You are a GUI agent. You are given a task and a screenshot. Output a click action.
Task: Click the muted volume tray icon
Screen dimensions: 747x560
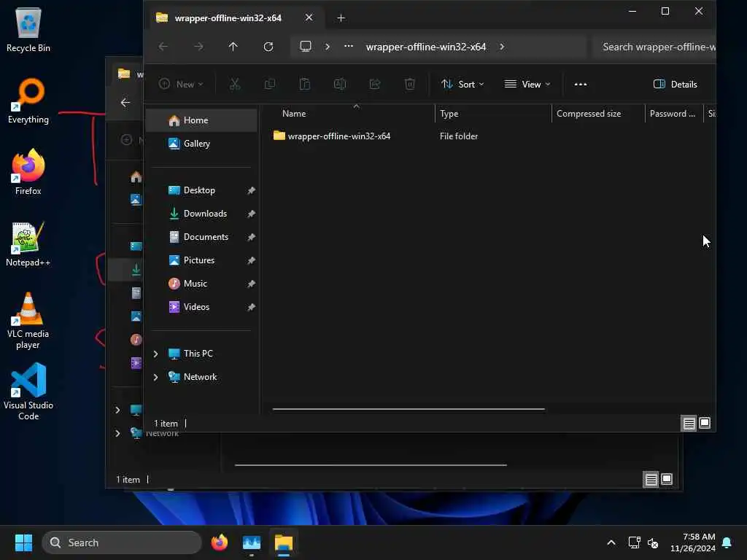[653, 542]
